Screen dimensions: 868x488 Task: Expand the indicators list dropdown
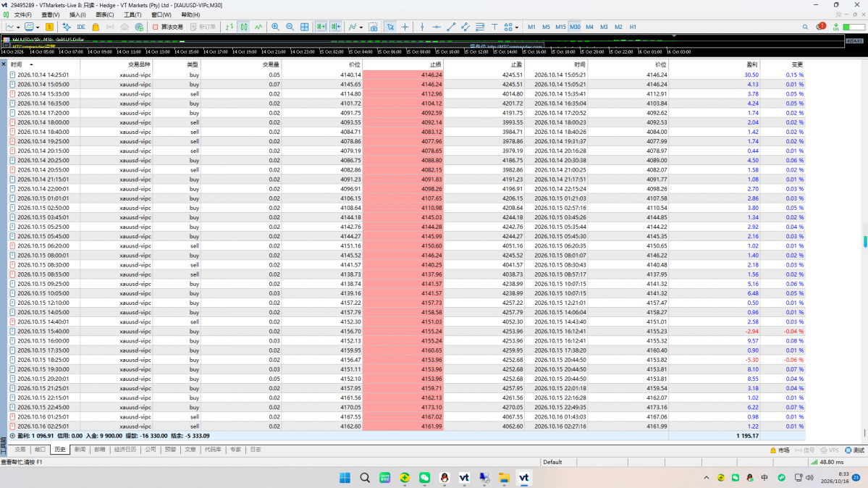point(361,27)
